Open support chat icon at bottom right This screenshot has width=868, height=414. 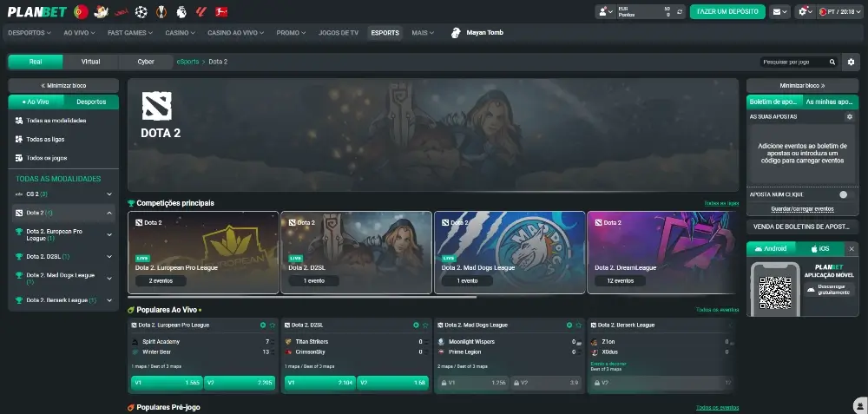[861, 405]
